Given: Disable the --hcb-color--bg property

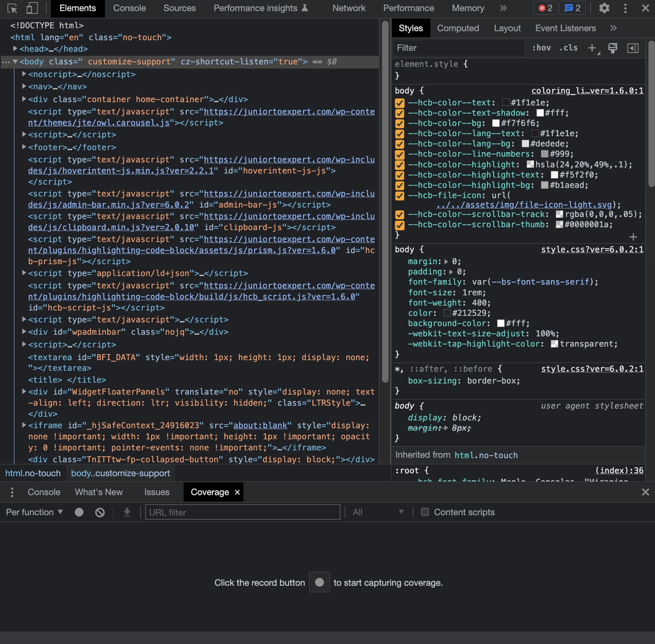Looking at the screenshot, I should (x=400, y=123).
